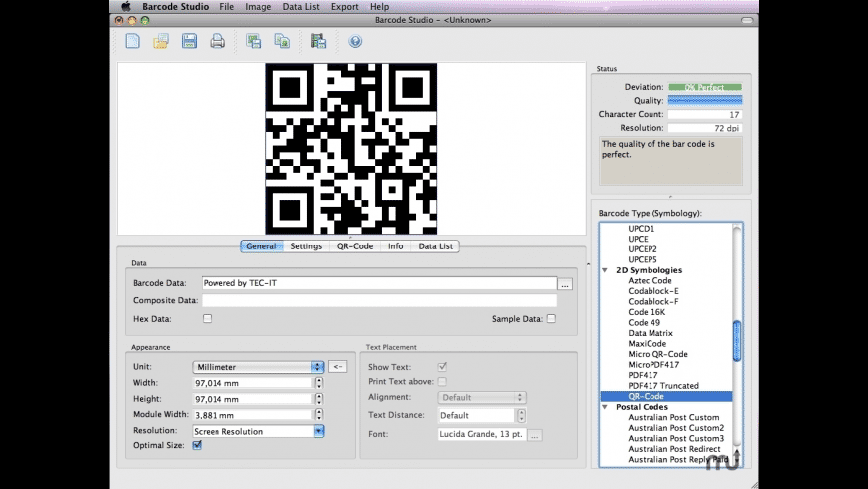Click the New document toolbar icon
This screenshot has width=868, height=489.
coord(132,41)
